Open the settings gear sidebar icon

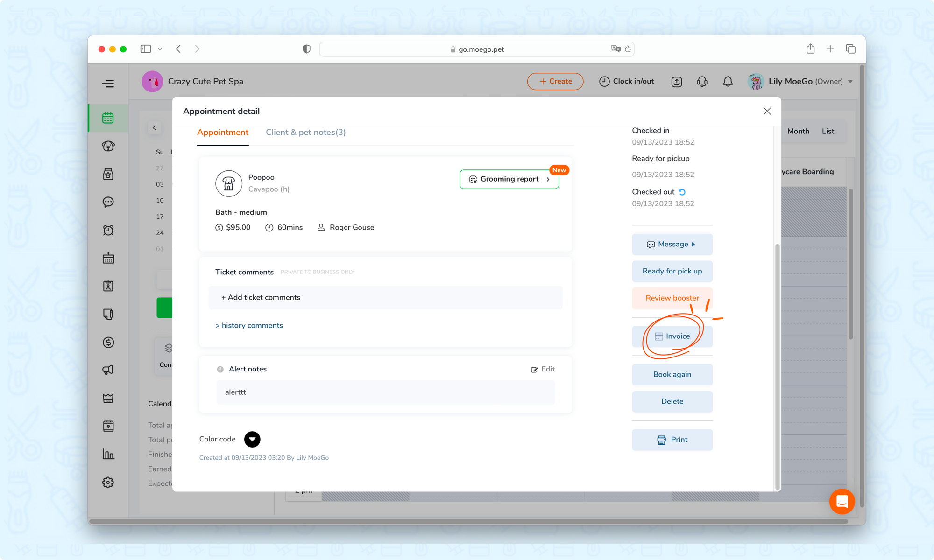[x=108, y=482]
